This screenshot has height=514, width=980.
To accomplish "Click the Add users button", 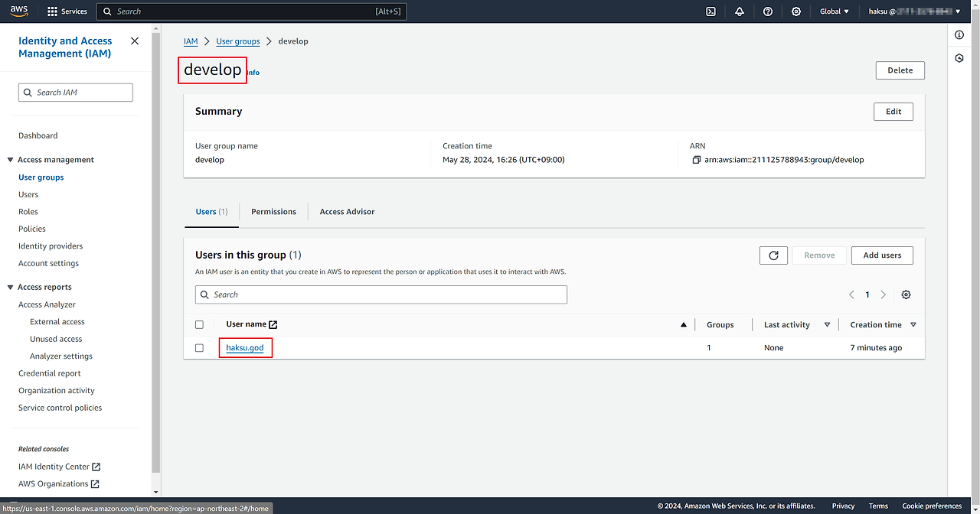I will pos(882,255).
